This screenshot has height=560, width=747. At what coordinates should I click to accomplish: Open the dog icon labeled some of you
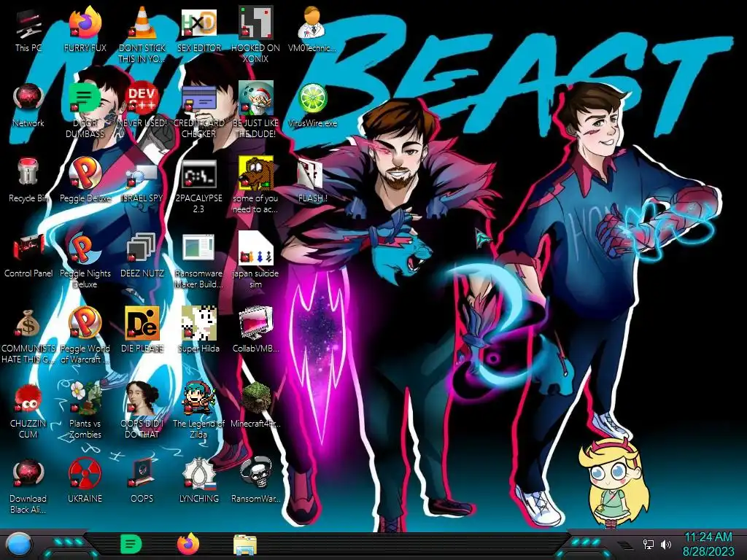[256, 174]
